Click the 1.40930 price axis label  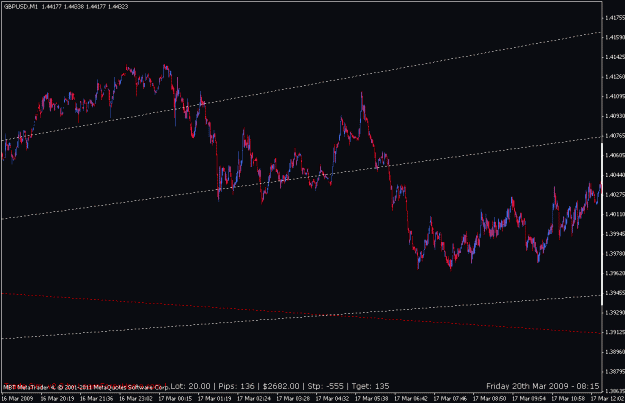615,116
